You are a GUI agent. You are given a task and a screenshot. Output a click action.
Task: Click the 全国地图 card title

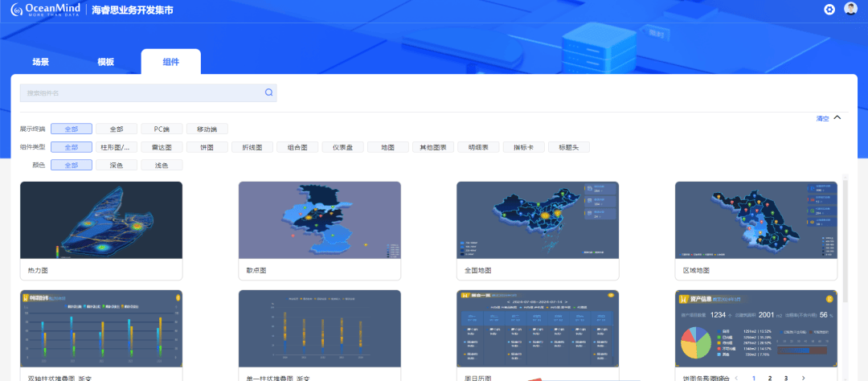tap(477, 271)
